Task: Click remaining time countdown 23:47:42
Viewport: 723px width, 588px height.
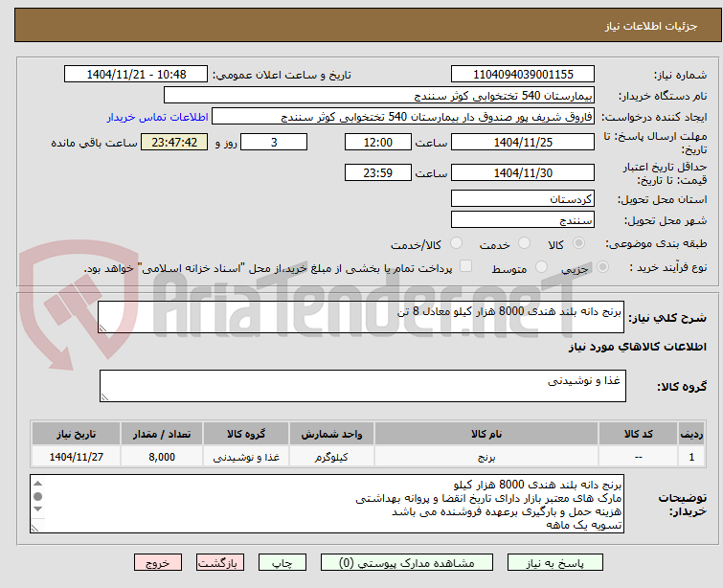Action: (x=174, y=142)
